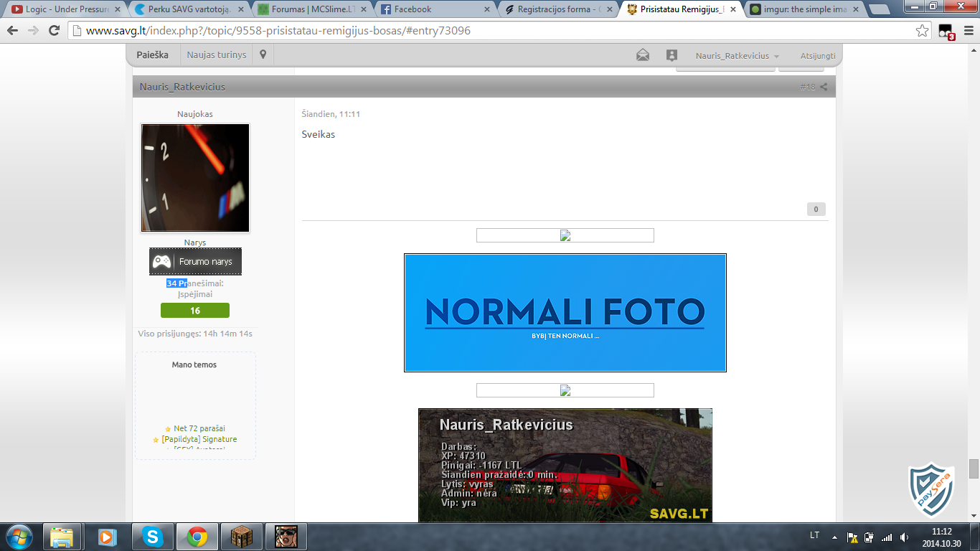Click the speedometer avatar thumbnail

coord(195,178)
